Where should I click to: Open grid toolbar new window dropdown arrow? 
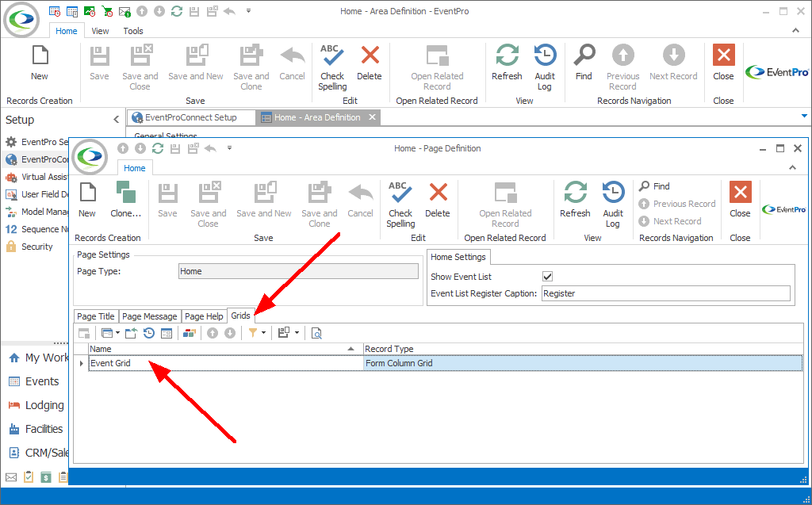coord(117,333)
